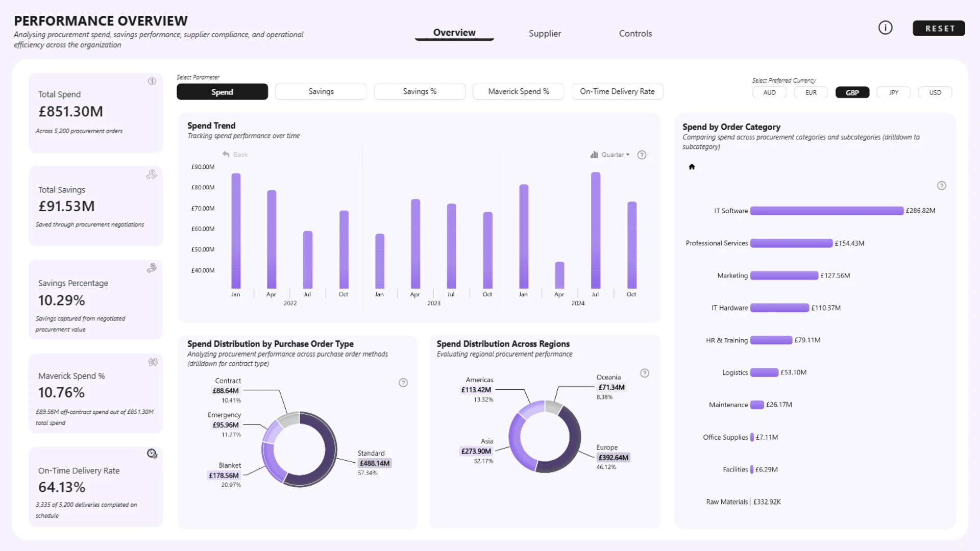This screenshot has width=980, height=551.
Task: Open the Spend Trend help icon
Action: pos(642,155)
